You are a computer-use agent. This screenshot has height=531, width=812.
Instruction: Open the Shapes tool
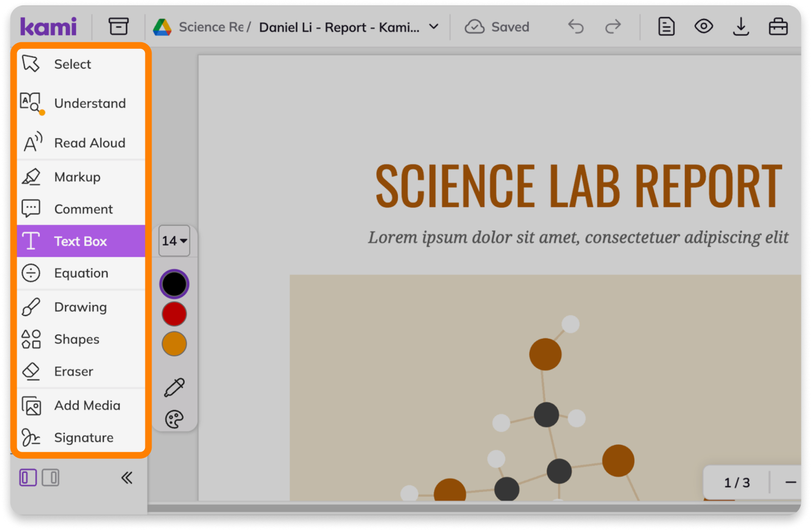point(81,339)
